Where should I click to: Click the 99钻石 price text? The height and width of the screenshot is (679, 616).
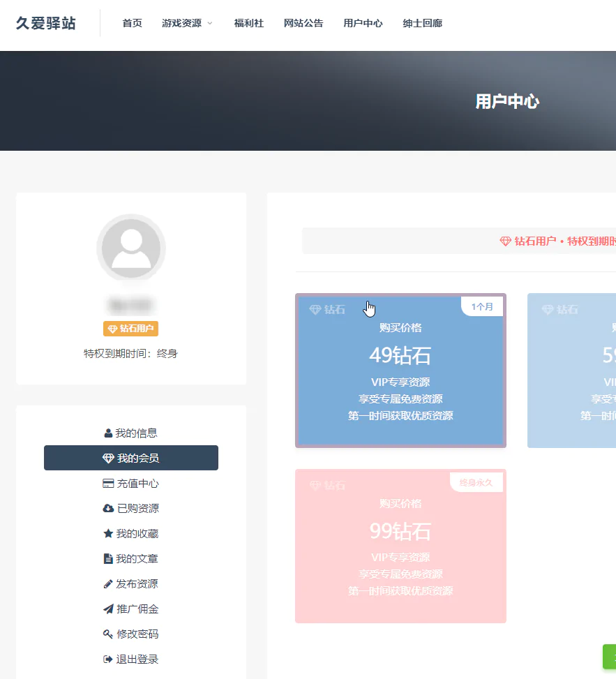[400, 531]
